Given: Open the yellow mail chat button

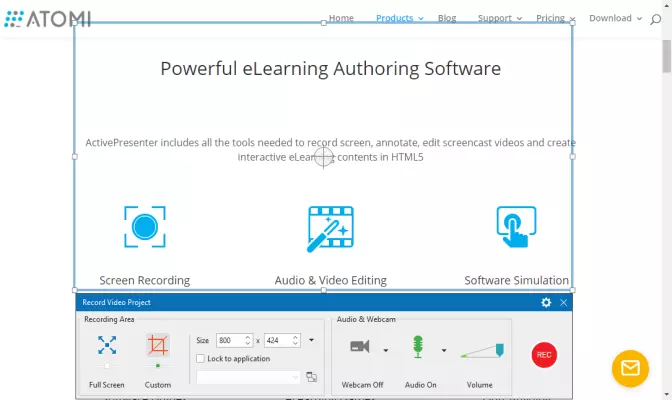Looking at the screenshot, I should point(630,369).
